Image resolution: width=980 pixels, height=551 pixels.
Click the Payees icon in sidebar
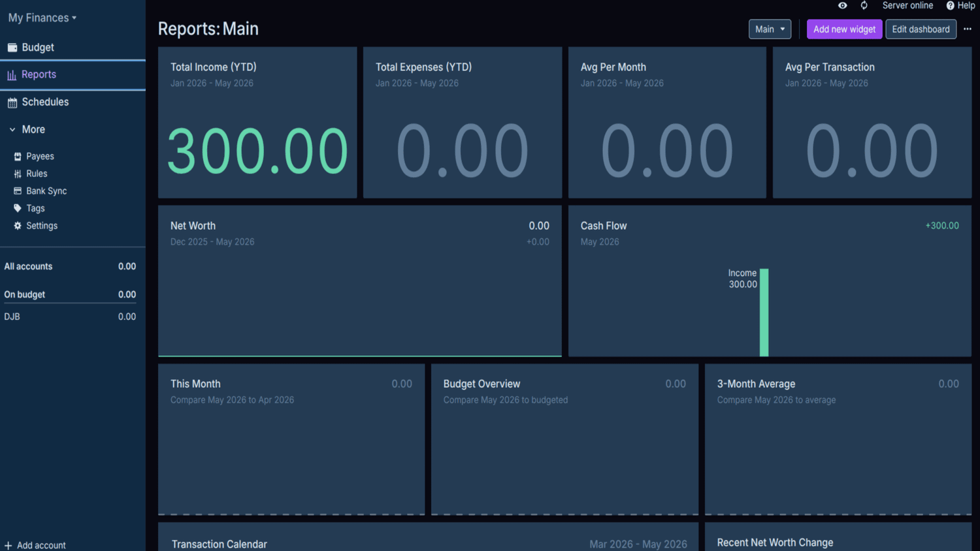tap(18, 157)
